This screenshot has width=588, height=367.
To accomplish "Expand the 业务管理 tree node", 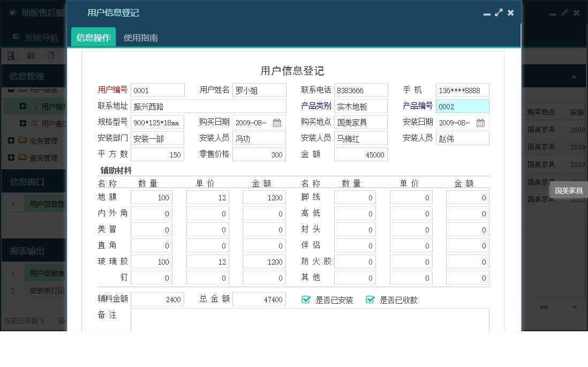I will pos(12,141).
